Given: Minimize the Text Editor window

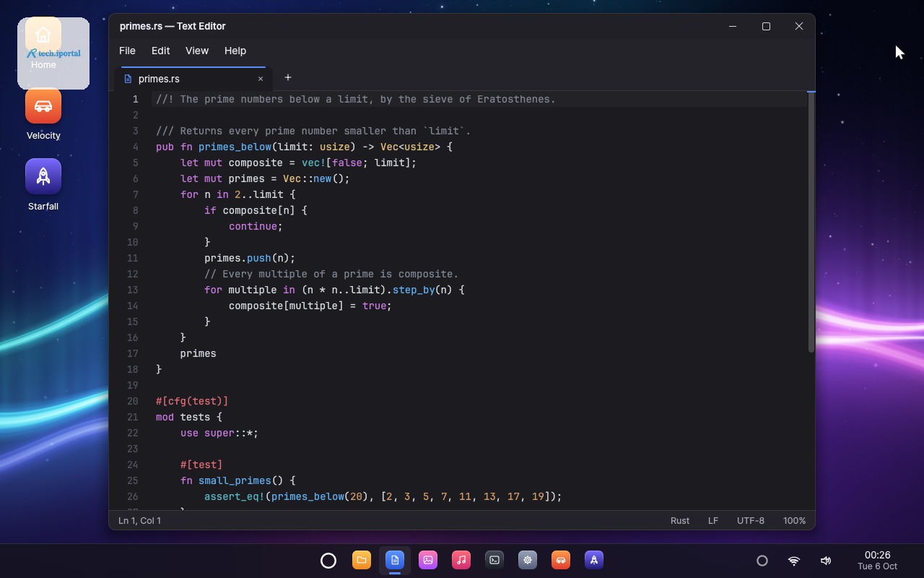Looking at the screenshot, I should (733, 26).
